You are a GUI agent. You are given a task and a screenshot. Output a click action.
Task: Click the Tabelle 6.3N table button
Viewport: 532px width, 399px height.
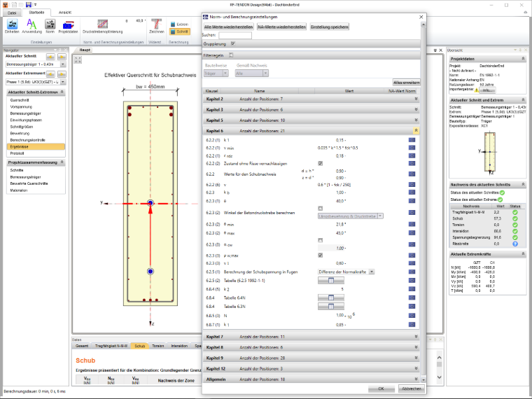click(x=331, y=306)
